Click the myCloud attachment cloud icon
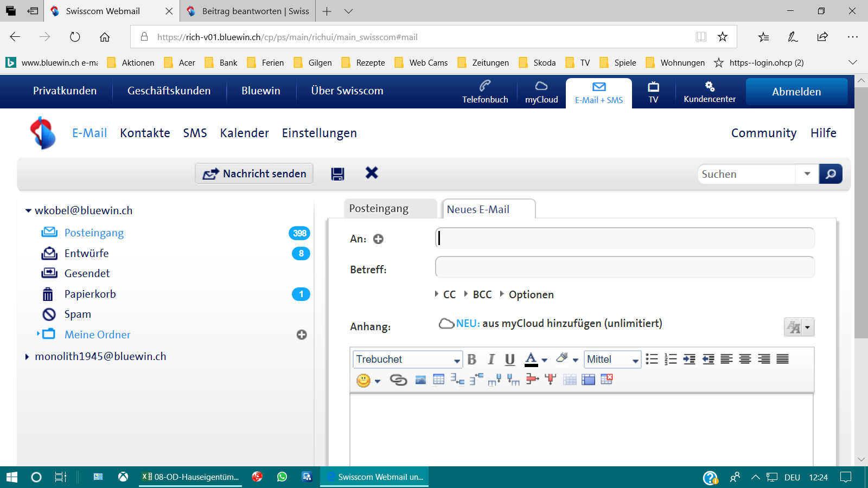868x488 pixels. (446, 324)
